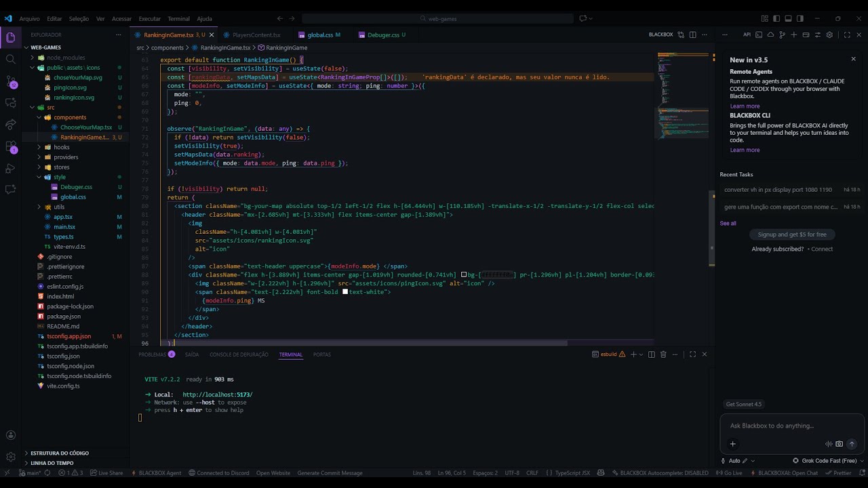Viewport: 868px width, 488px height.
Task: Expand ESTRUTURA DO CÓDIGO section
Action: (60, 453)
